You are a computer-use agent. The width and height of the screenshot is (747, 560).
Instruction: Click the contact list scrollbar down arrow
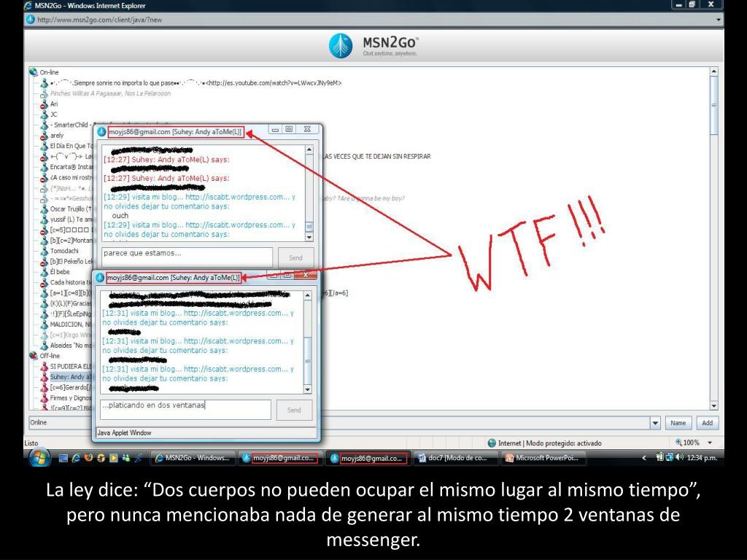(x=713, y=405)
